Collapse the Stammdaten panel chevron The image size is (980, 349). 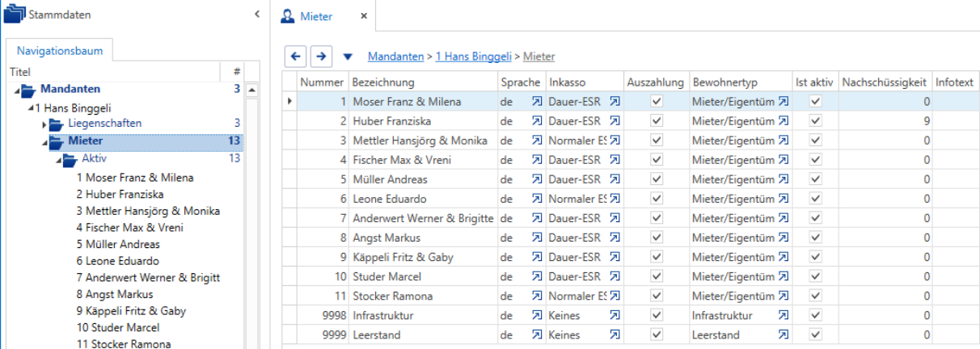(256, 15)
